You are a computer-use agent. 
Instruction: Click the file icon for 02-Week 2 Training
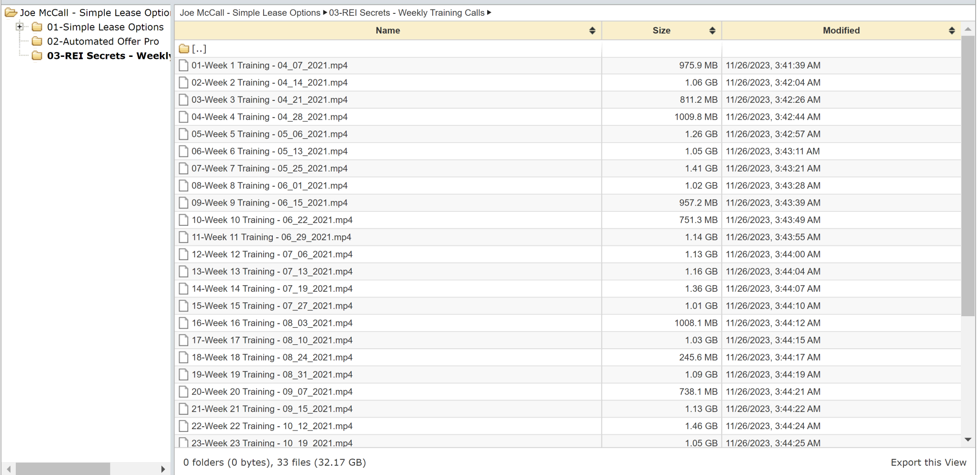(x=183, y=83)
